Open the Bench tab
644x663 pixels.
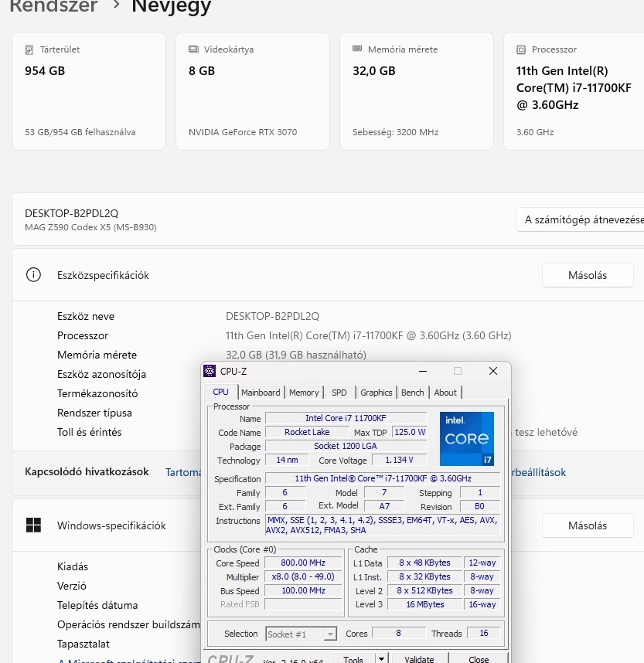[412, 393]
